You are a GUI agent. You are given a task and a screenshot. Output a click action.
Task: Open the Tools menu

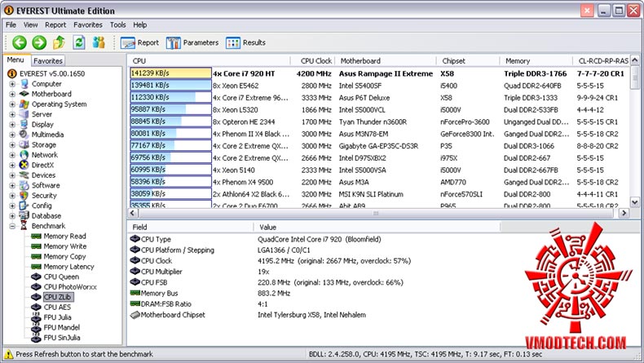tap(118, 25)
